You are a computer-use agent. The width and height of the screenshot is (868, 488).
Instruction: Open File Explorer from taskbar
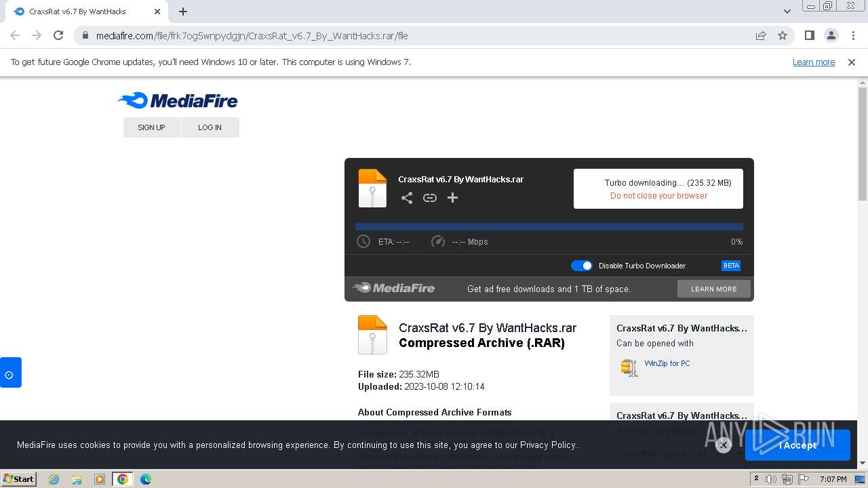77,479
